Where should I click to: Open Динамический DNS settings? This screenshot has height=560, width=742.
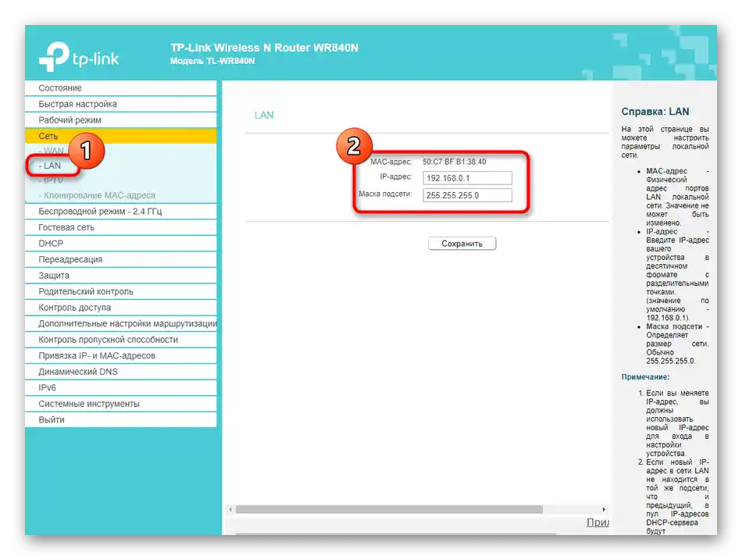point(121,372)
